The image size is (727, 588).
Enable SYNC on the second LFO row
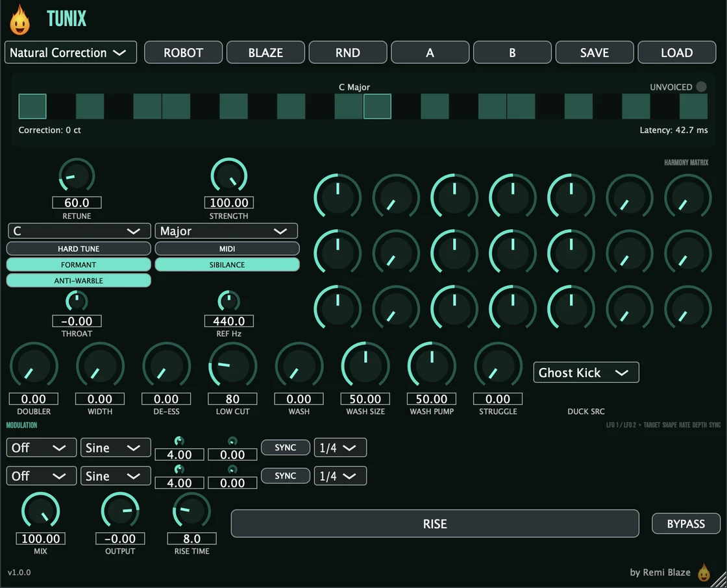click(x=285, y=476)
